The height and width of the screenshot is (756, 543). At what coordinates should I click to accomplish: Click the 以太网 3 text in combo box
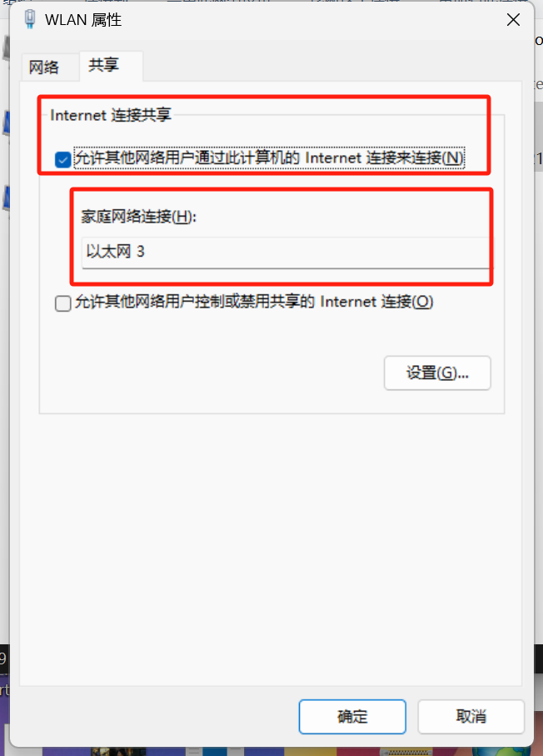[x=115, y=251]
